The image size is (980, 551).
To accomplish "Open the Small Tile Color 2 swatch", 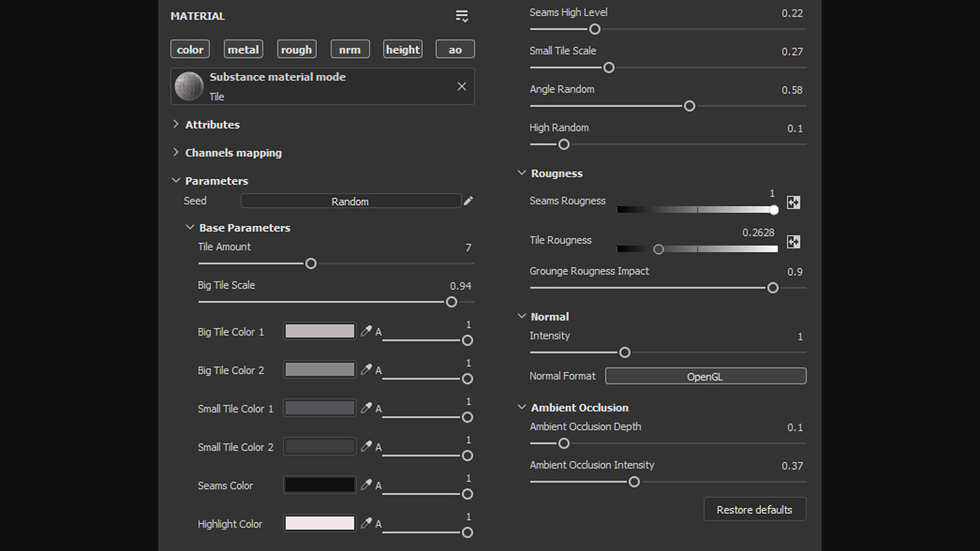I will 319,447.
